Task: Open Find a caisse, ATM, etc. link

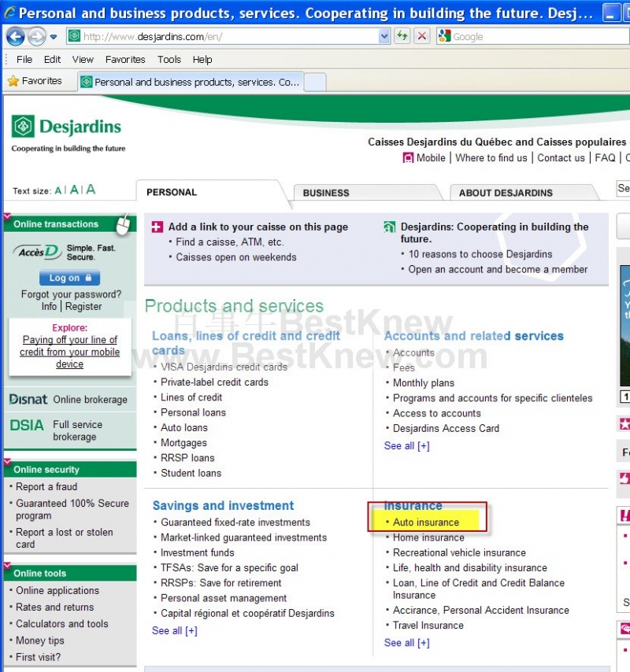Action: pos(230,242)
